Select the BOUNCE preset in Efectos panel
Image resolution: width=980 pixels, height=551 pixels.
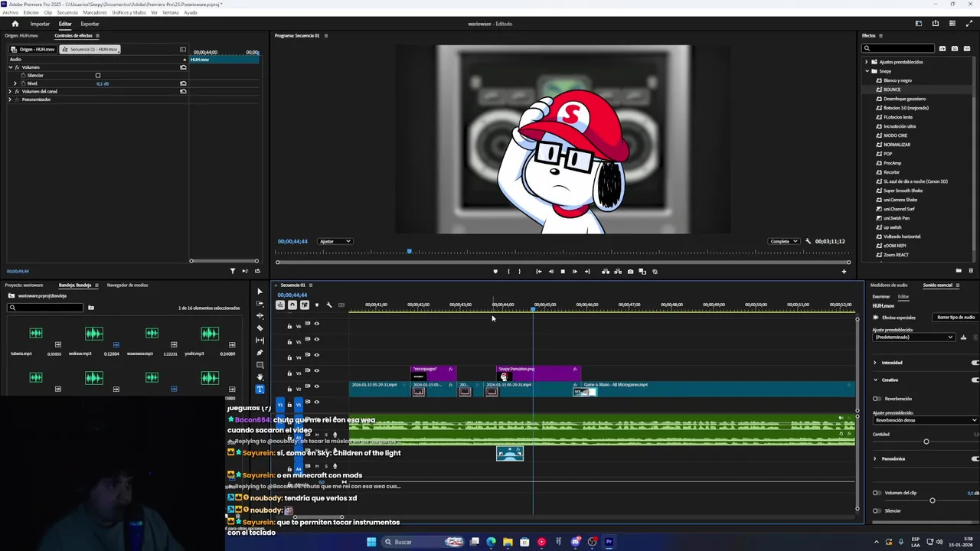pyautogui.click(x=892, y=90)
